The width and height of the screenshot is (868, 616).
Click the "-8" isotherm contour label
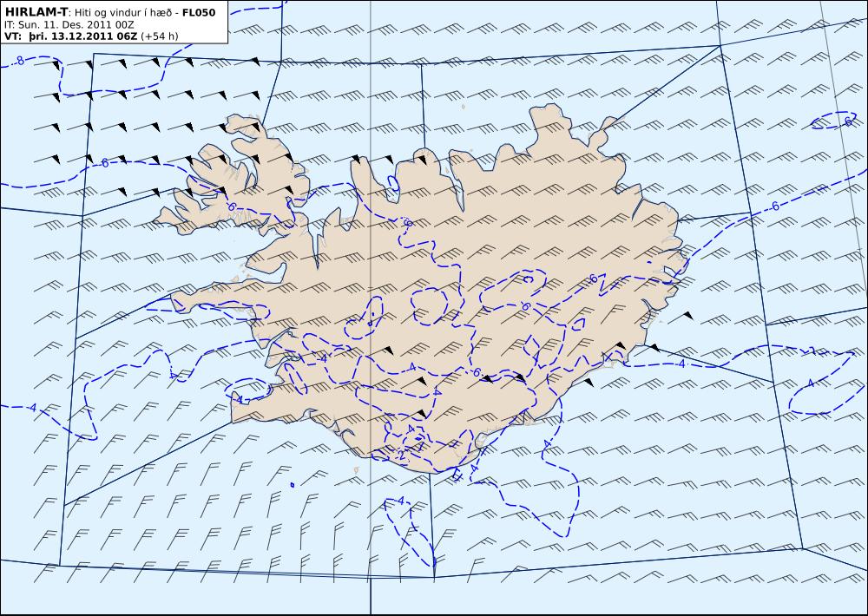click(19, 61)
